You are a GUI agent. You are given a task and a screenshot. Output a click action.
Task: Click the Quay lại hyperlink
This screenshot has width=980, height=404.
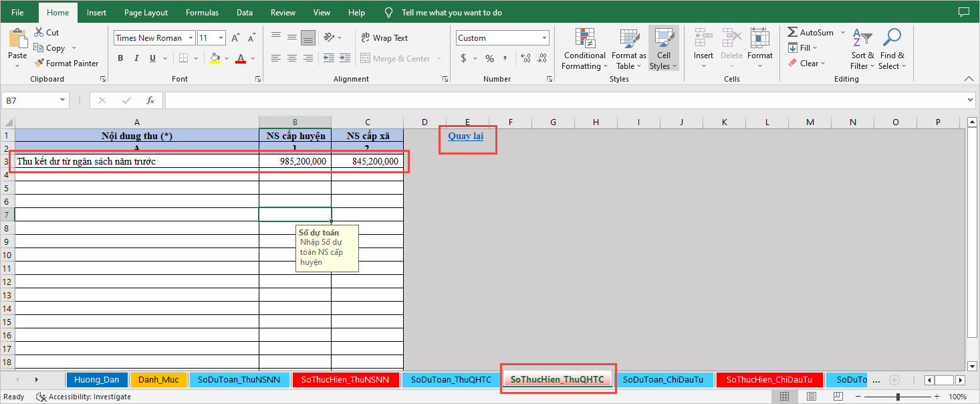tap(465, 136)
